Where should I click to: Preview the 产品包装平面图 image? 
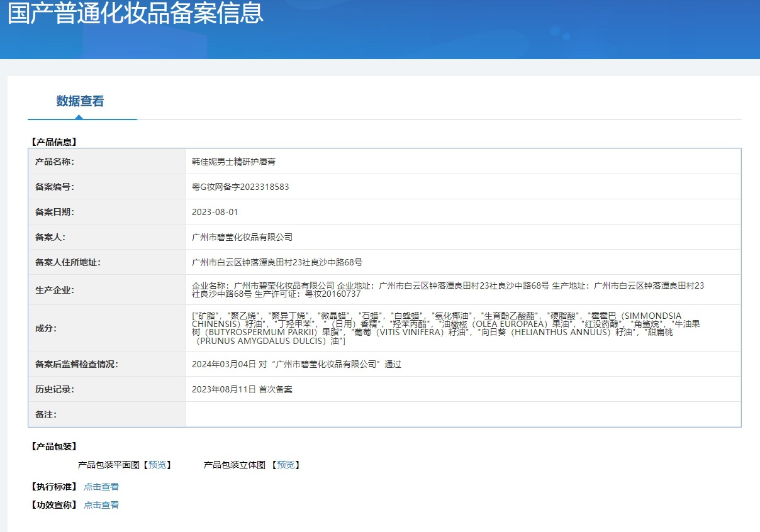(x=157, y=465)
